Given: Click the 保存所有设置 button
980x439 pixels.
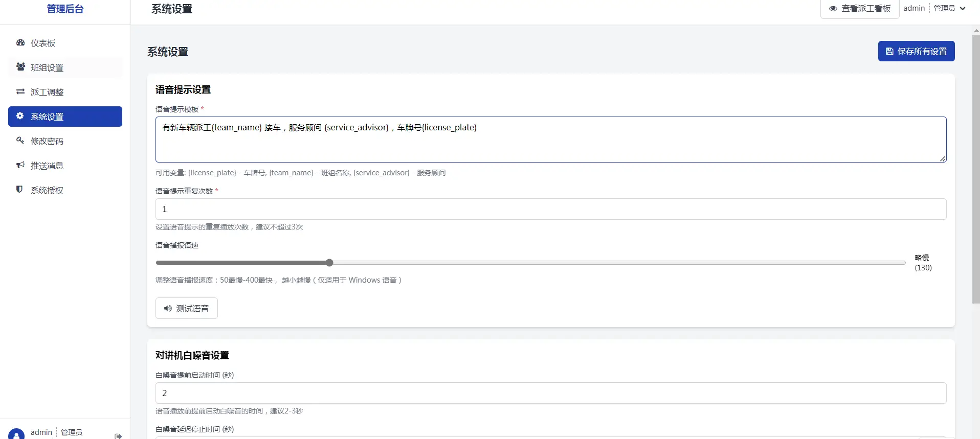Looking at the screenshot, I should [x=916, y=51].
